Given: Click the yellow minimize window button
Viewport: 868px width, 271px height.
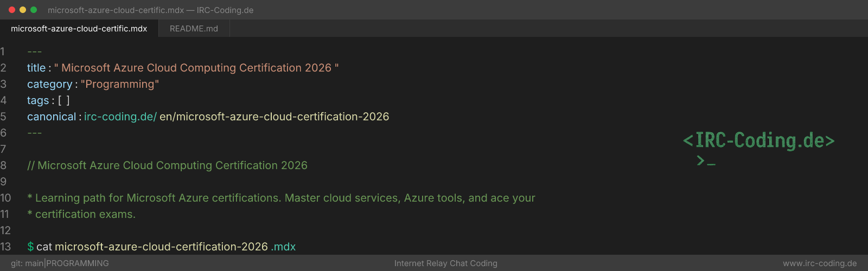Looking at the screenshot, I should [x=23, y=10].
